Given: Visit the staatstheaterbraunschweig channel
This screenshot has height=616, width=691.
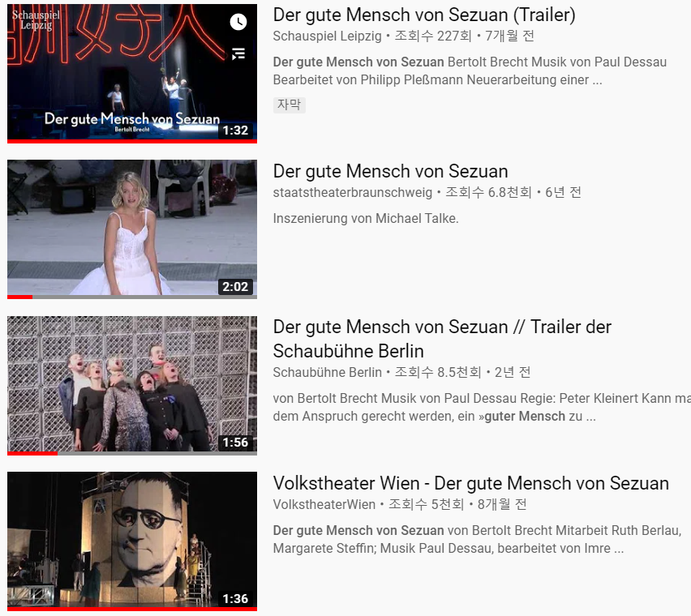Looking at the screenshot, I should [x=353, y=192].
